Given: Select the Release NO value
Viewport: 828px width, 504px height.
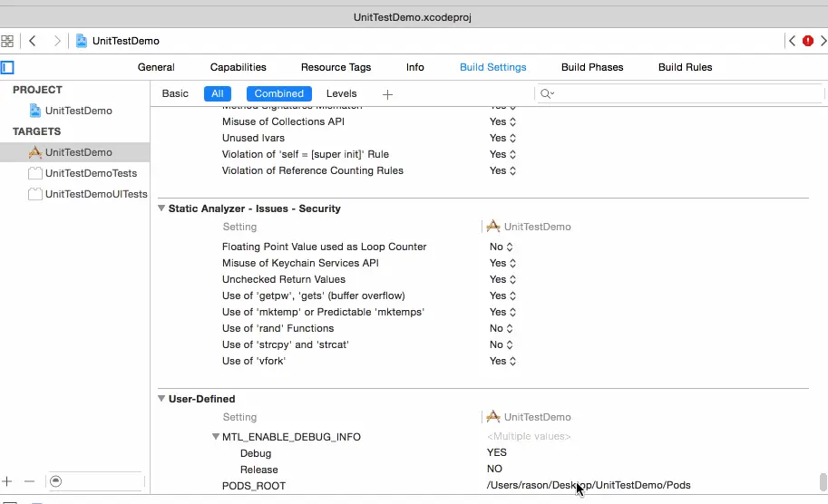Looking at the screenshot, I should tap(494, 469).
